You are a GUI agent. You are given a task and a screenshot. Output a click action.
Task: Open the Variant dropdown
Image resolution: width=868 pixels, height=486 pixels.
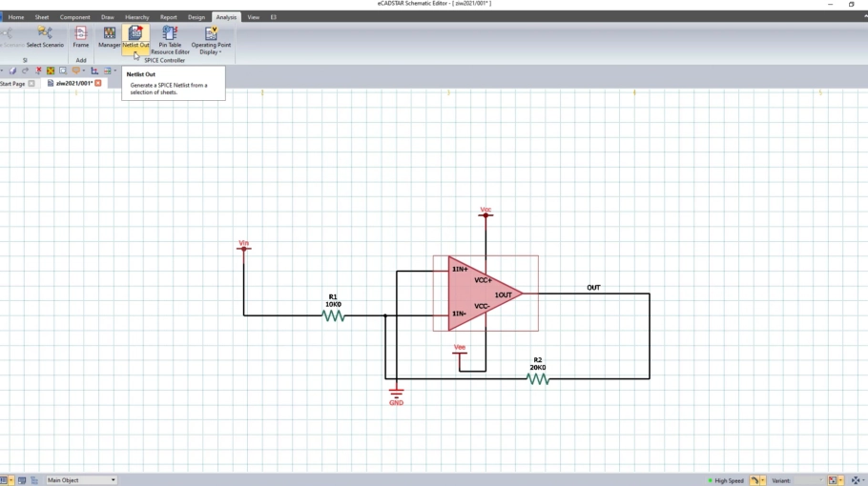click(808, 480)
